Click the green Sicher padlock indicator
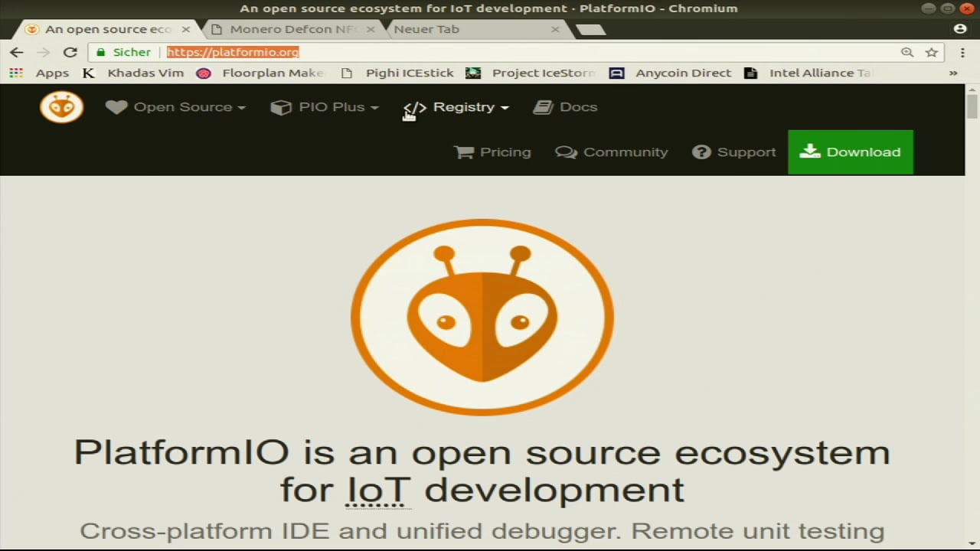Screen dimensions: 980x551 tap(123, 52)
